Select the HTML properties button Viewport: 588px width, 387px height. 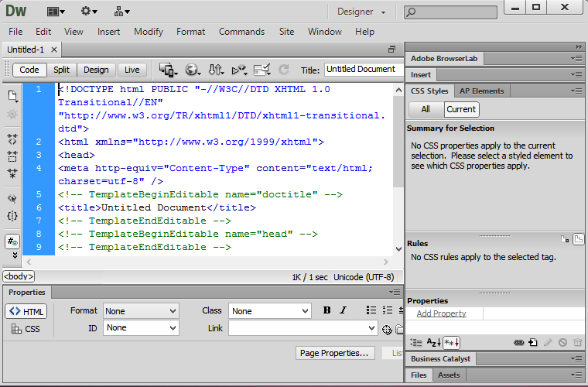[x=26, y=311]
